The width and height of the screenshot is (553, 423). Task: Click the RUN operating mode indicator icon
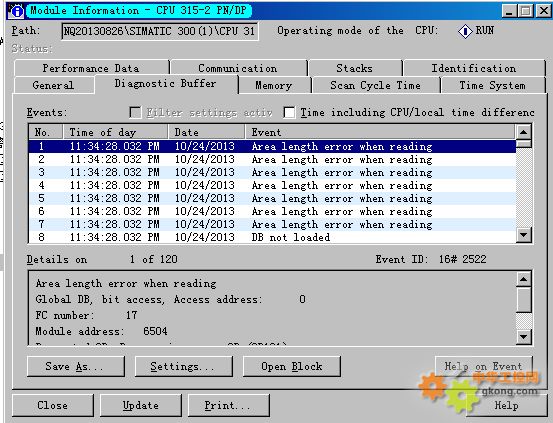(465, 31)
